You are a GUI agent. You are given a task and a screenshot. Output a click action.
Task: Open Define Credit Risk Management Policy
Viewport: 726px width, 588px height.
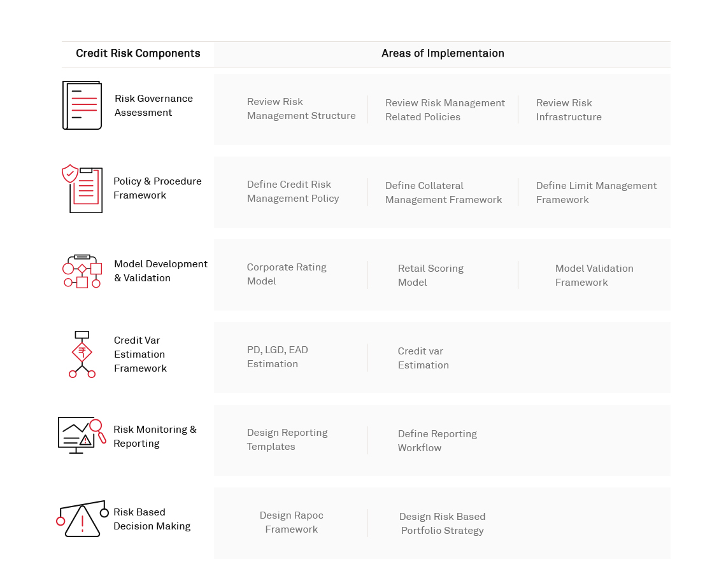(x=293, y=192)
